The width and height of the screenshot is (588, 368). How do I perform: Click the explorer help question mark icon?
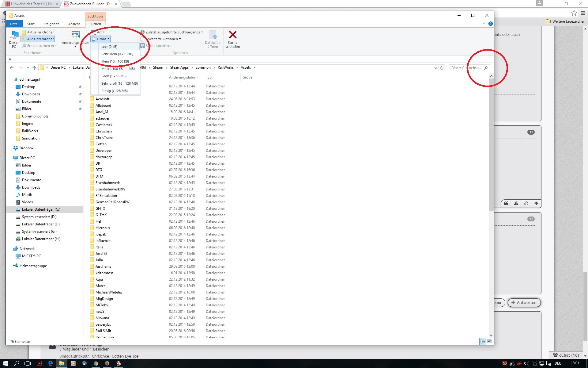coord(491,24)
